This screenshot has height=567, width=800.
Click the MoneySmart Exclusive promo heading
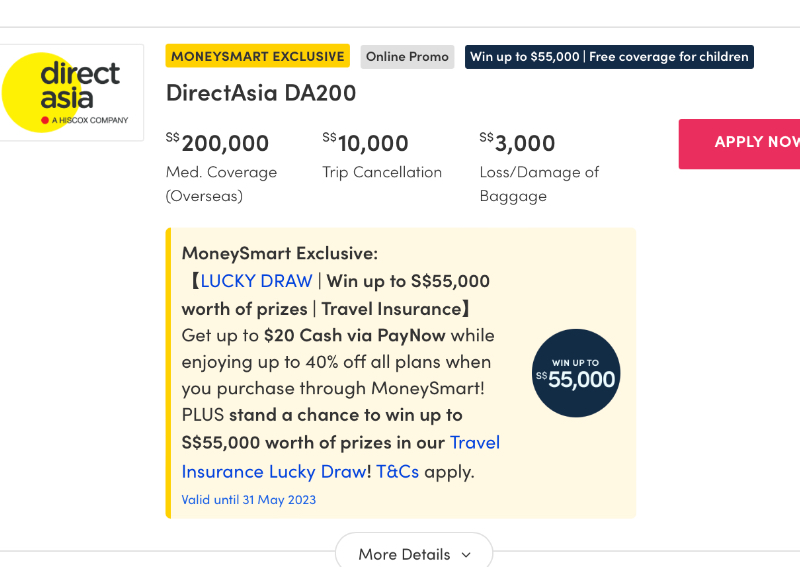[x=280, y=253]
